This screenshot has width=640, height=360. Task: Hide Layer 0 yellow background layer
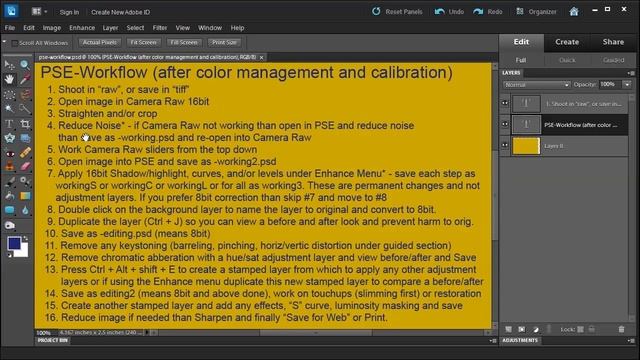pos(505,145)
